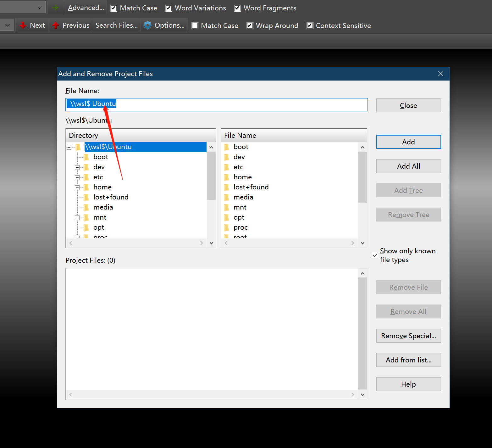The width and height of the screenshot is (492, 448).
Task: Uncheck Show only known file types
Action: [374, 255]
